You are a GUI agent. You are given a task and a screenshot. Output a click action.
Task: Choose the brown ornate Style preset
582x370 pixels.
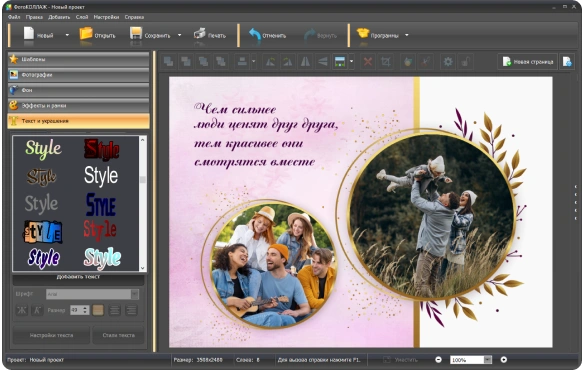click(42, 177)
